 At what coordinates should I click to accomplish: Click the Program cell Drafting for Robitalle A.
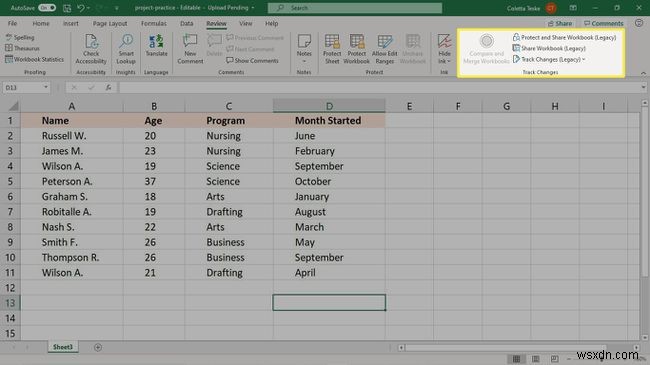(229, 212)
